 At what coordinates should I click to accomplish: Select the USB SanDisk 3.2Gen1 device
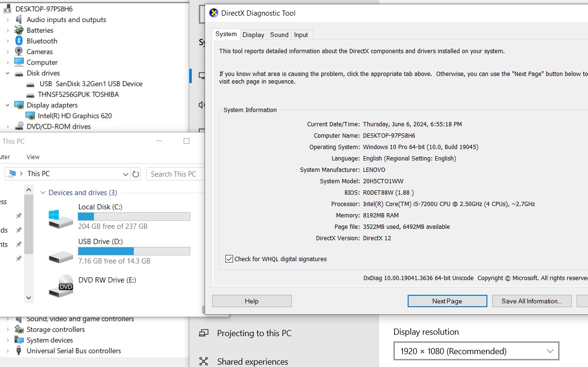click(x=91, y=84)
